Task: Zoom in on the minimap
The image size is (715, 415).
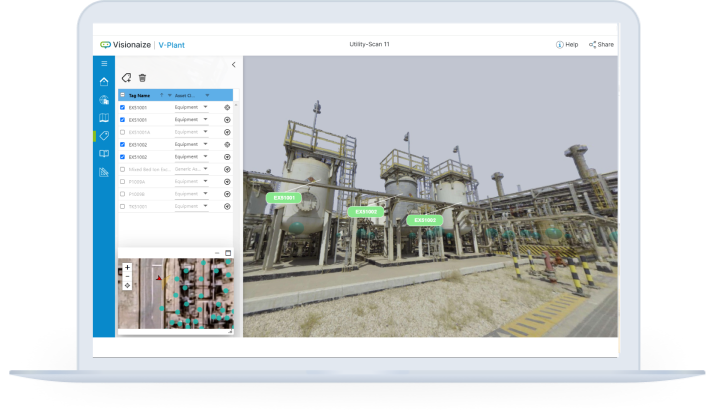Action: click(x=127, y=267)
